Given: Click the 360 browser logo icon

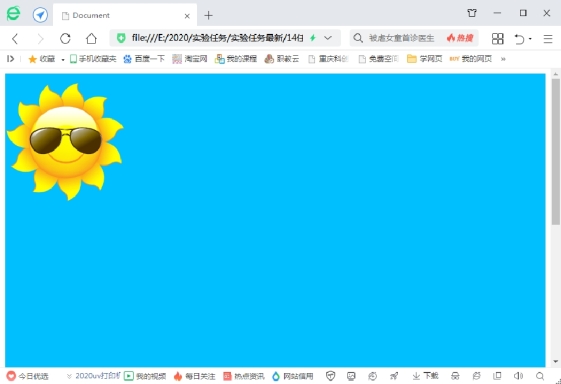Looking at the screenshot, I should coord(14,14).
